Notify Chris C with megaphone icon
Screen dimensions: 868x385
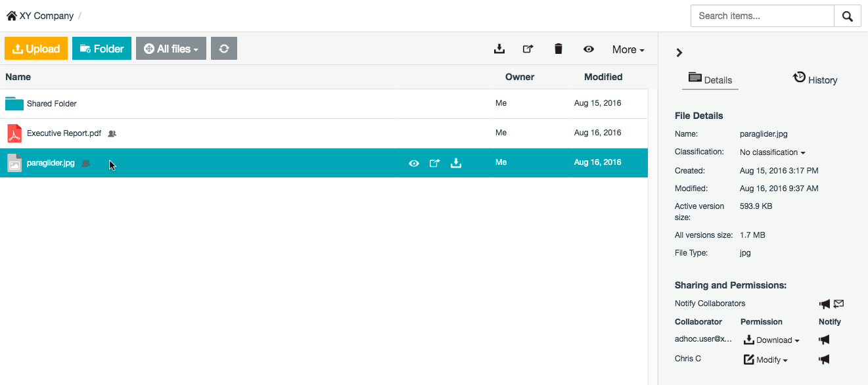[824, 359]
